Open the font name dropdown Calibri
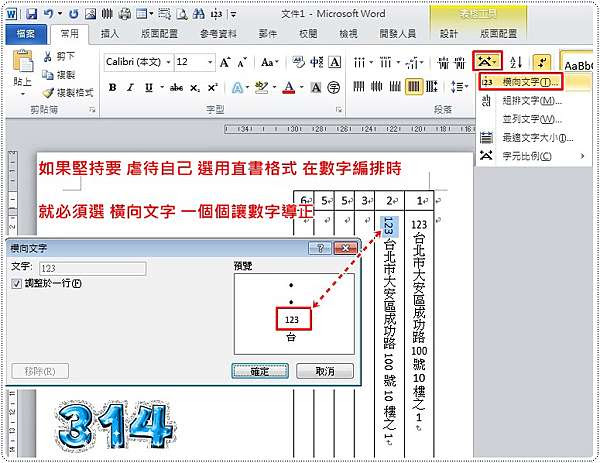Screen dimensions: 600x463 pos(168,62)
